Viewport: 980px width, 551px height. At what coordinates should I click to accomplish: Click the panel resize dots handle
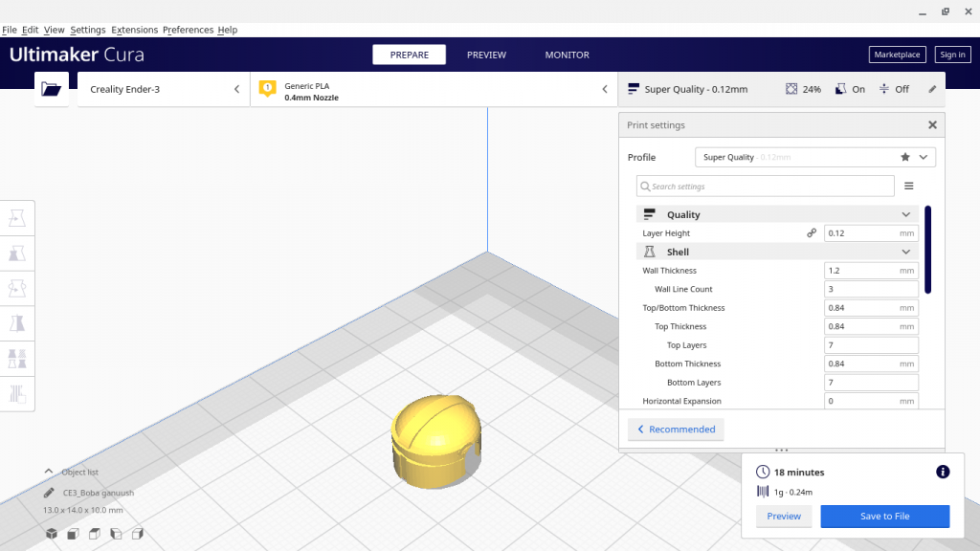[781, 450]
